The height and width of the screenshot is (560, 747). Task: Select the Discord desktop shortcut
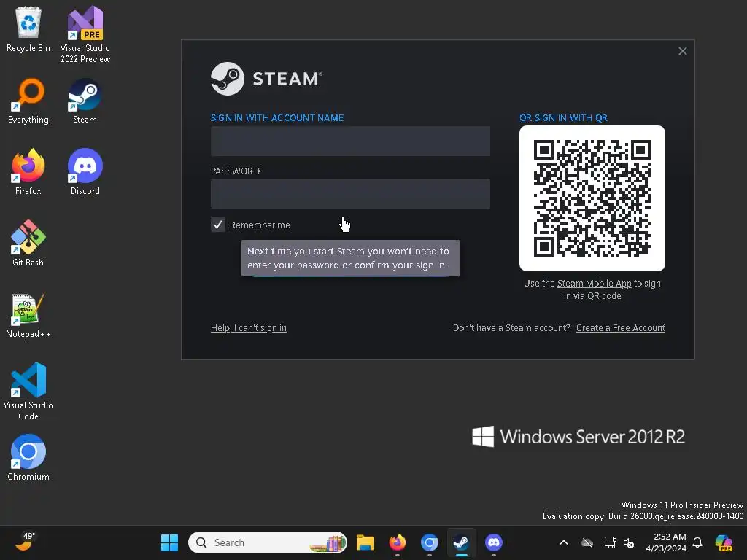[x=85, y=172]
